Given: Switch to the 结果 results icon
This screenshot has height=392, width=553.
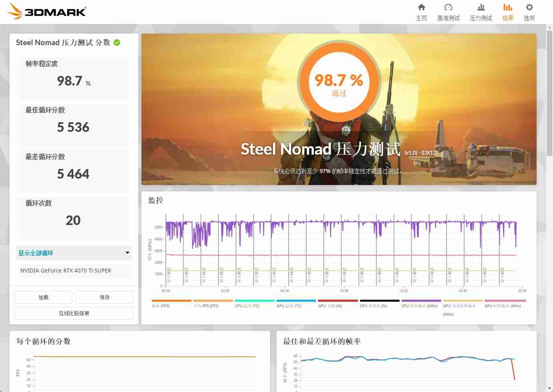Looking at the screenshot, I should pos(507,8).
